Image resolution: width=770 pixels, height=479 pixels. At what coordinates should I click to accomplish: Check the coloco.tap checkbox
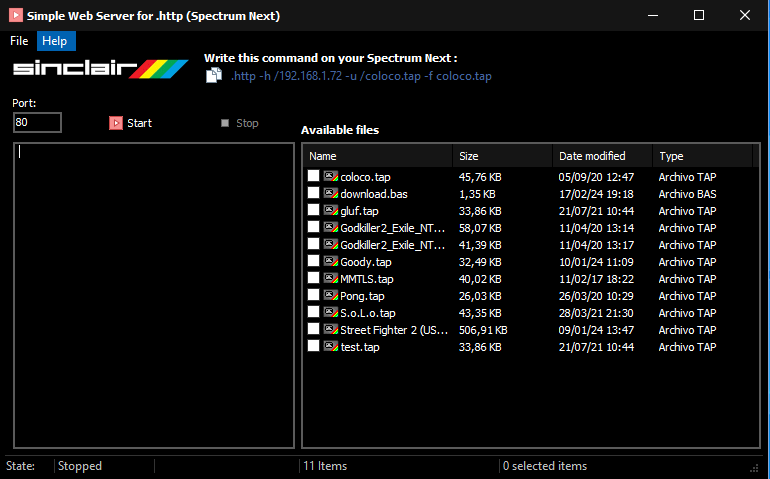[313, 176]
